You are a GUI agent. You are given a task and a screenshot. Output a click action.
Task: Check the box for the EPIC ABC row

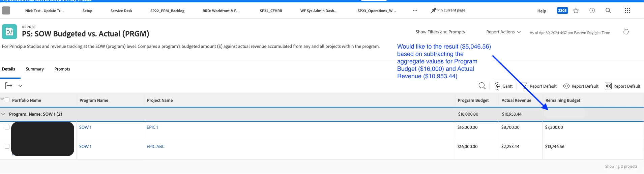click(7, 146)
